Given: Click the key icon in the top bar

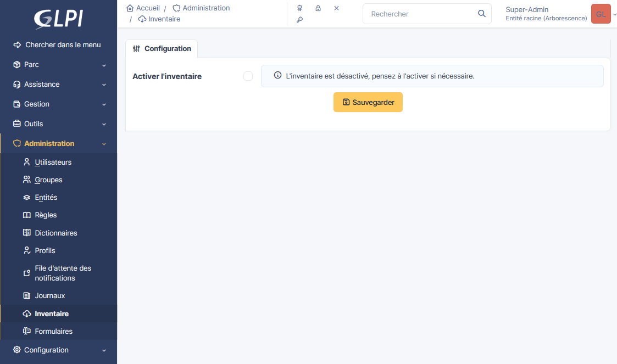Looking at the screenshot, I should point(300,20).
